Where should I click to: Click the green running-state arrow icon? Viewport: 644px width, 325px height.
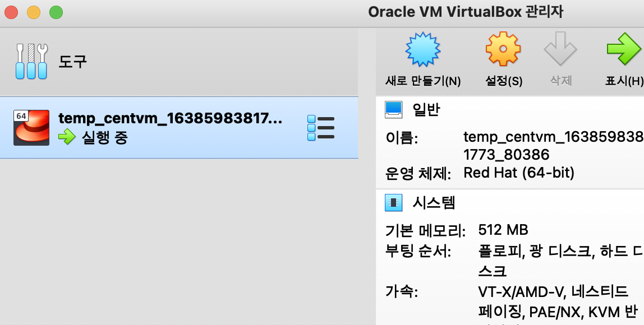67,137
